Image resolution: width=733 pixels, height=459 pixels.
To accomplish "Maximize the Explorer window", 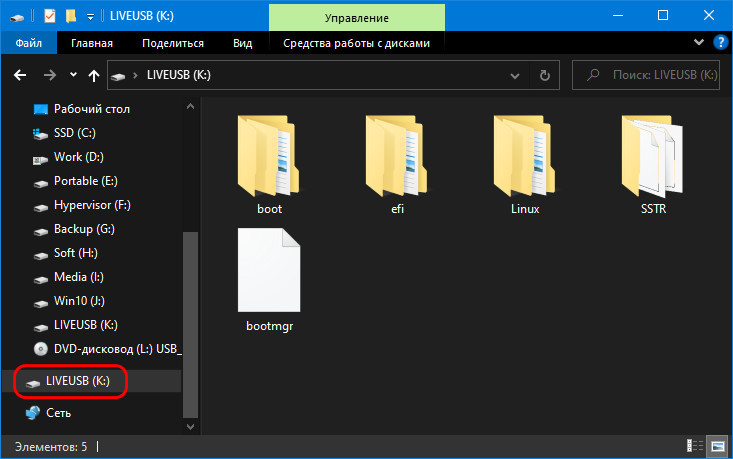I will click(x=663, y=15).
